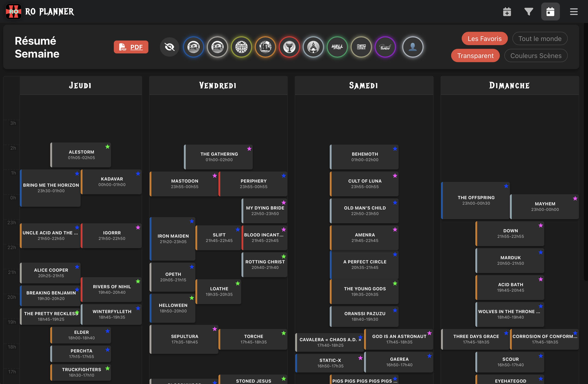
Task: Enable Couleurs Scènes mode
Action: 536,55
